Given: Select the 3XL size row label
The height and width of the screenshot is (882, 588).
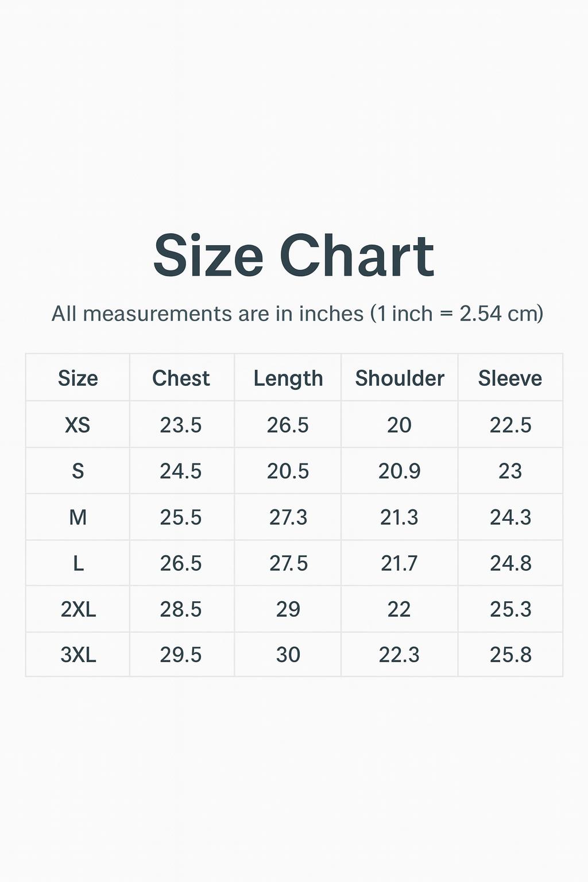Looking at the screenshot, I should [x=78, y=655].
